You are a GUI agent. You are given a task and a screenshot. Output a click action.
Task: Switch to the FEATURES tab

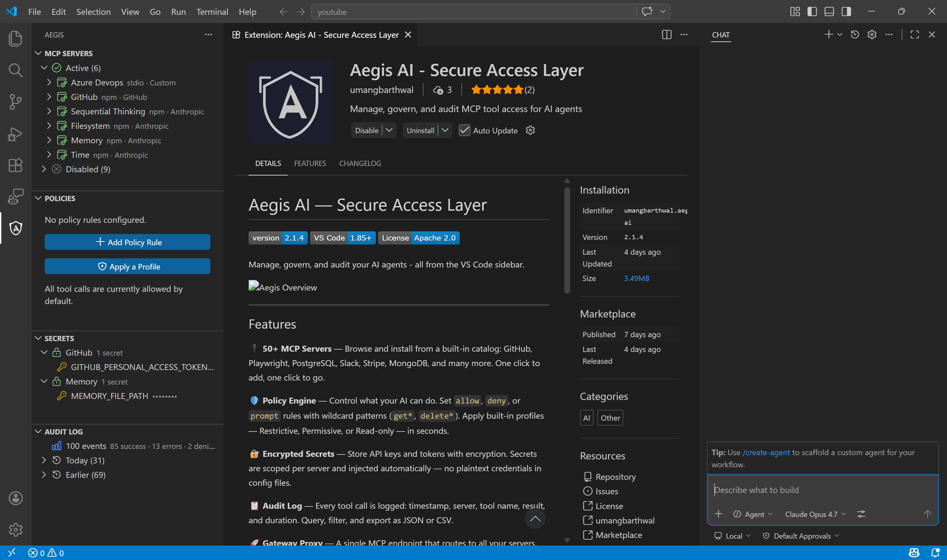[310, 163]
